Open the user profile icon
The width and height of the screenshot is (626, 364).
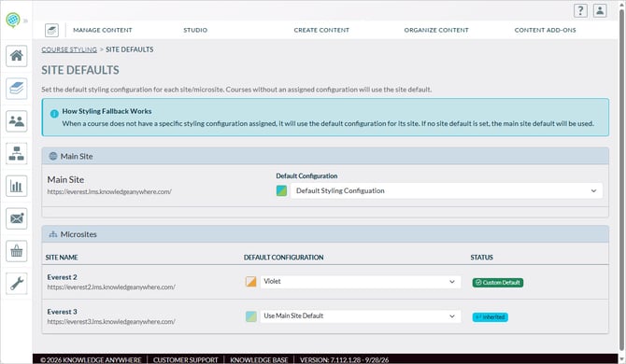point(600,11)
